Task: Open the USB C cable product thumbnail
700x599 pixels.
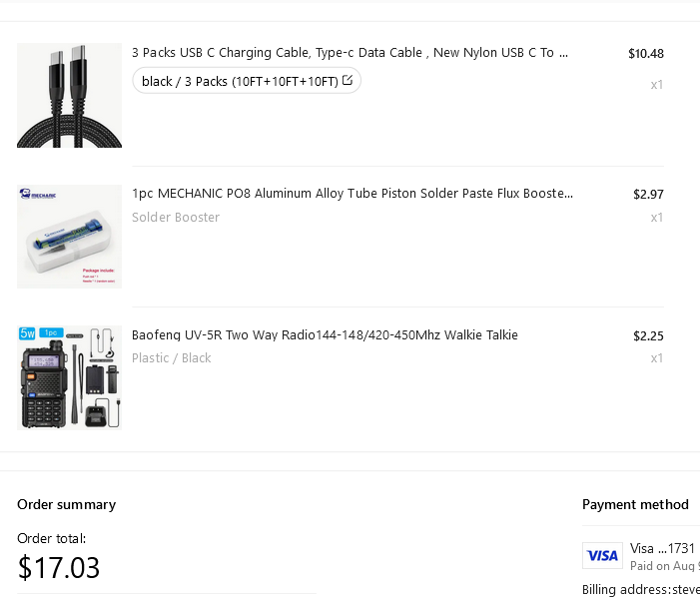Action: pos(69,95)
